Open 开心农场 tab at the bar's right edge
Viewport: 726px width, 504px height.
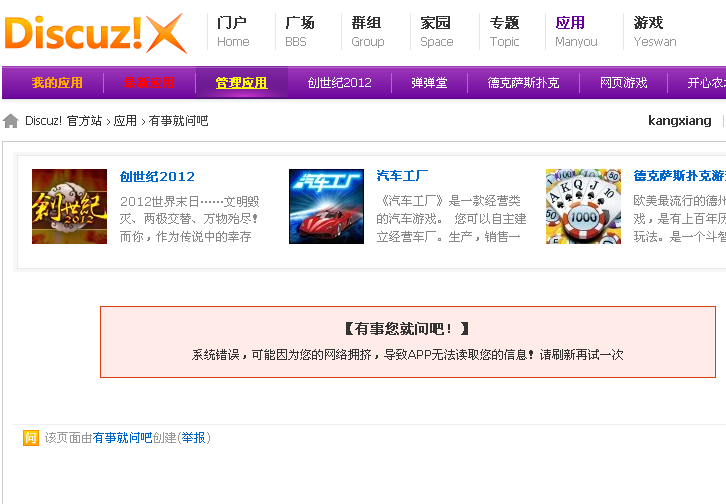pyautogui.click(x=707, y=83)
